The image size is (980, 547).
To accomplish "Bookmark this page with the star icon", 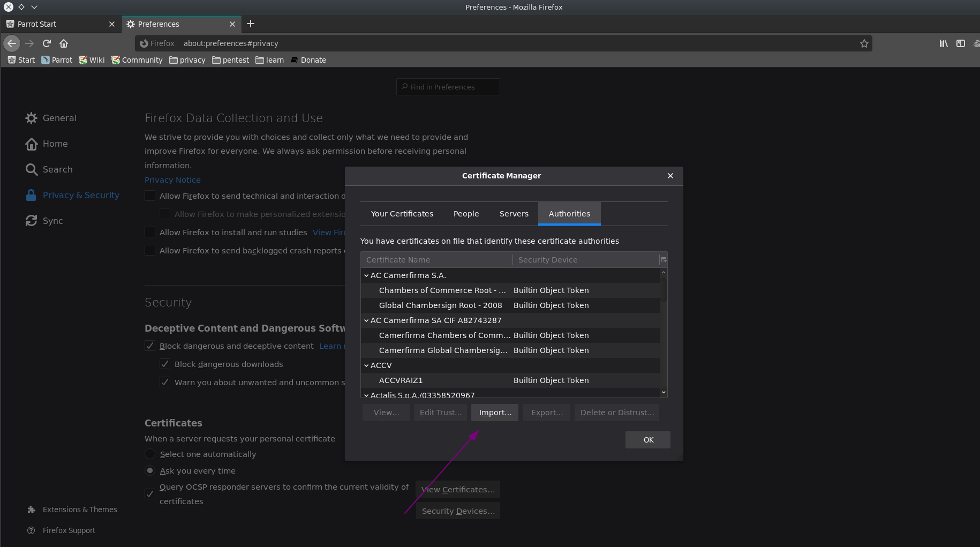I will [x=864, y=43].
